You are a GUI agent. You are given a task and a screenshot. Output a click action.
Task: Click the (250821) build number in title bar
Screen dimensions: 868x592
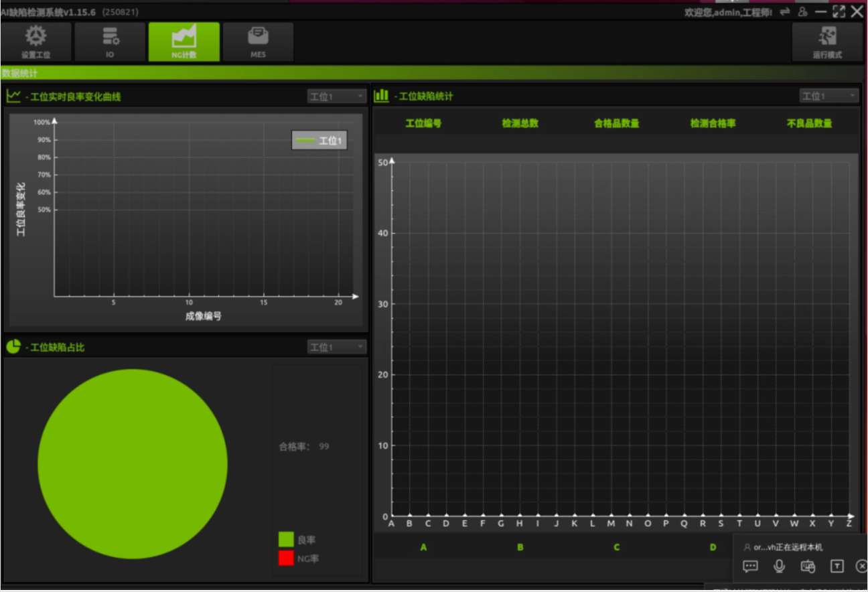pyautogui.click(x=121, y=12)
